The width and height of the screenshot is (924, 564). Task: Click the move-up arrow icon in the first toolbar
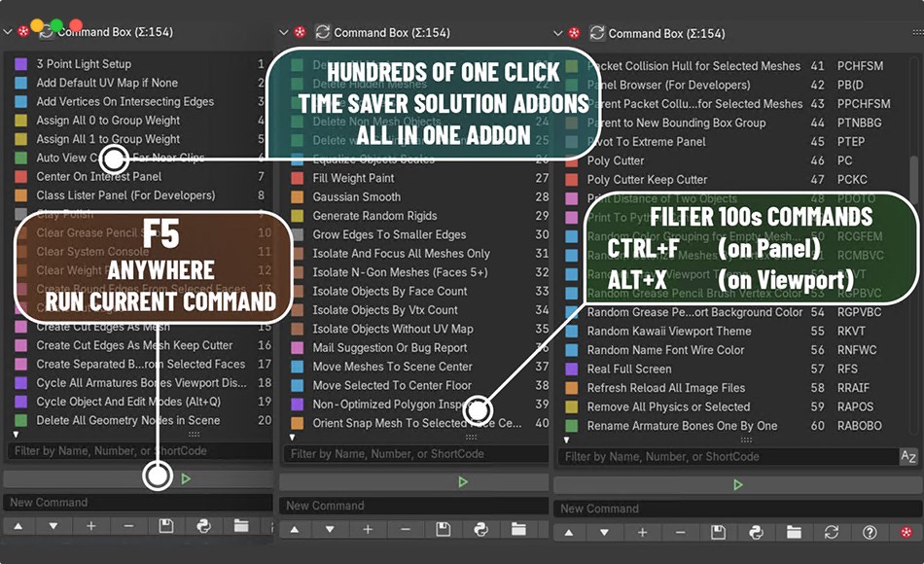18,525
